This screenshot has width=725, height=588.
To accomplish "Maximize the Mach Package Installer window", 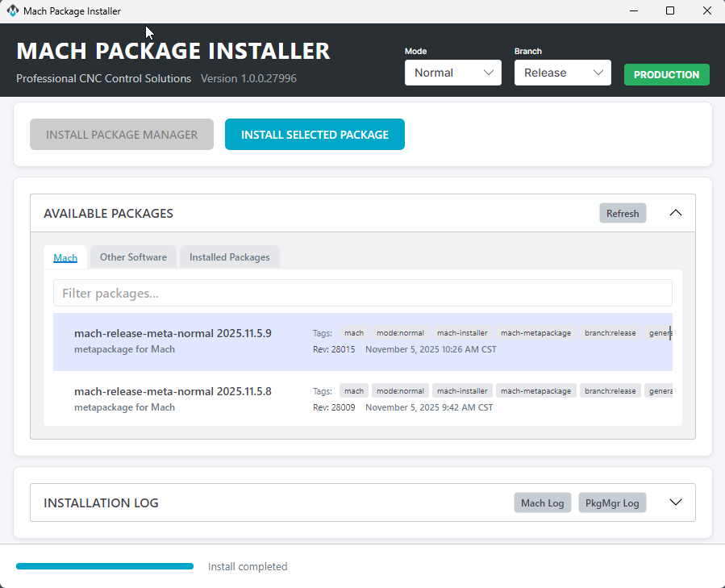I will 670,10.
